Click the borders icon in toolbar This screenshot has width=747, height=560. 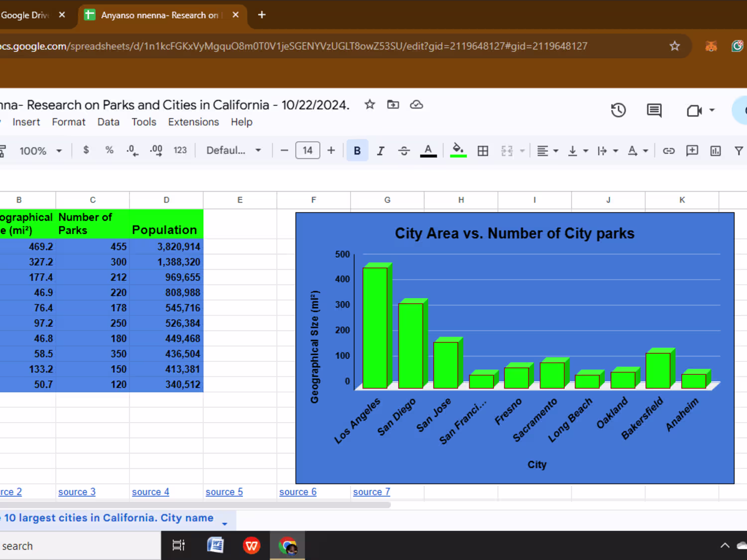(x=483, y=151)
